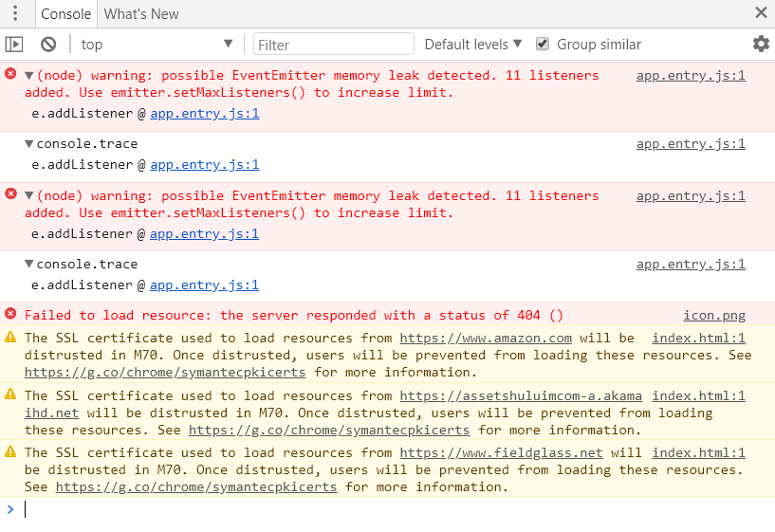Click the console command input line

396,509
